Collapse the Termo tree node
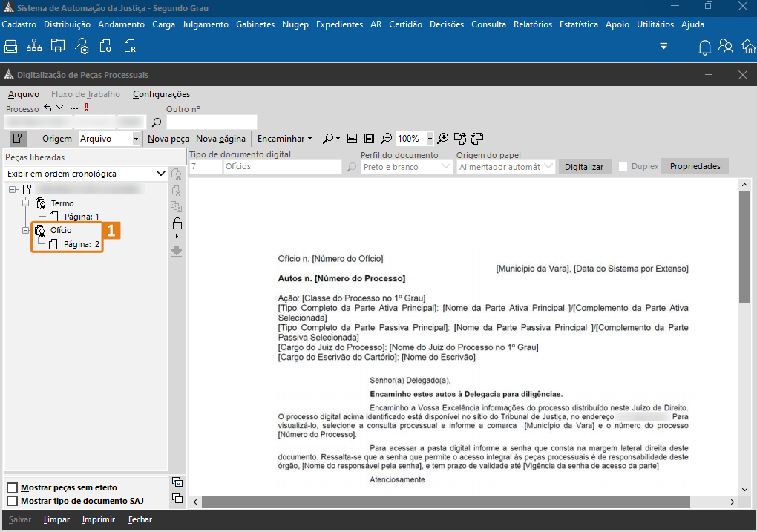Screen dimensions: 757x532 pos(25,203)
